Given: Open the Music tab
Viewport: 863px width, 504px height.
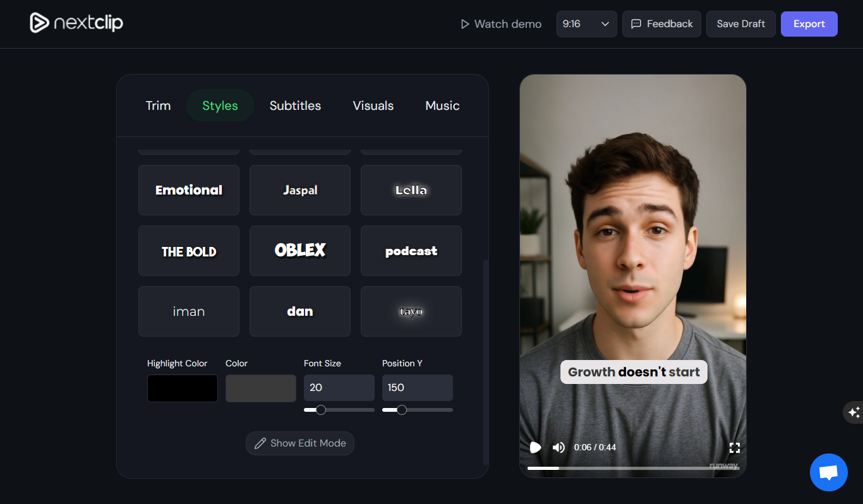Looking at the screenshot, I should (x=442, y=105).
